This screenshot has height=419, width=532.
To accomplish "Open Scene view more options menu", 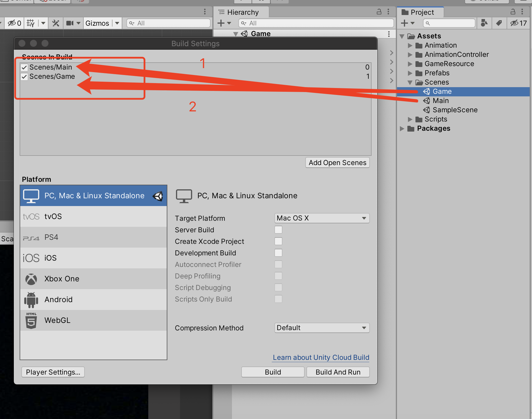I will [205, 12].
